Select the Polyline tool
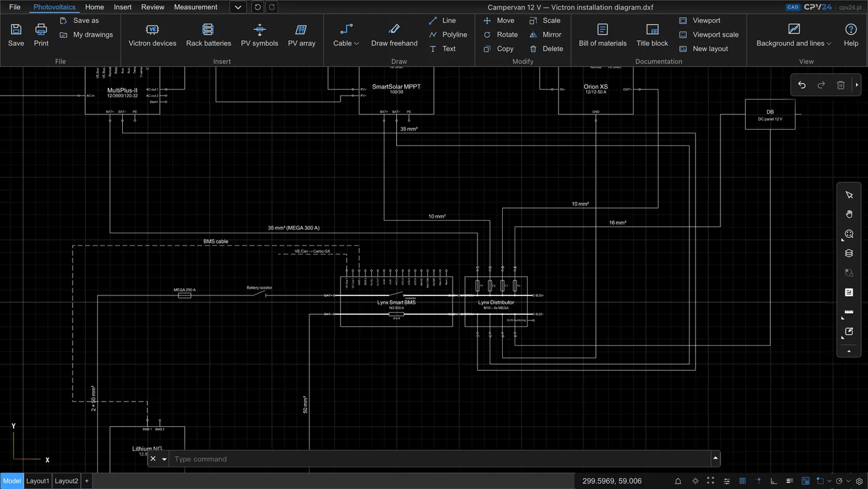The height and width of the screenshot is (489, 868). [x=448, y=35]
